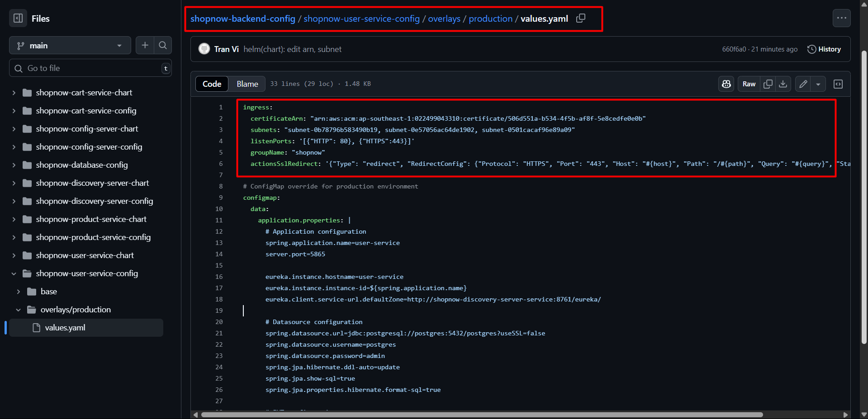The image size is (868, 419).
Task: Open the Copilot icon in file toolbar
Action: click(726, 84)
